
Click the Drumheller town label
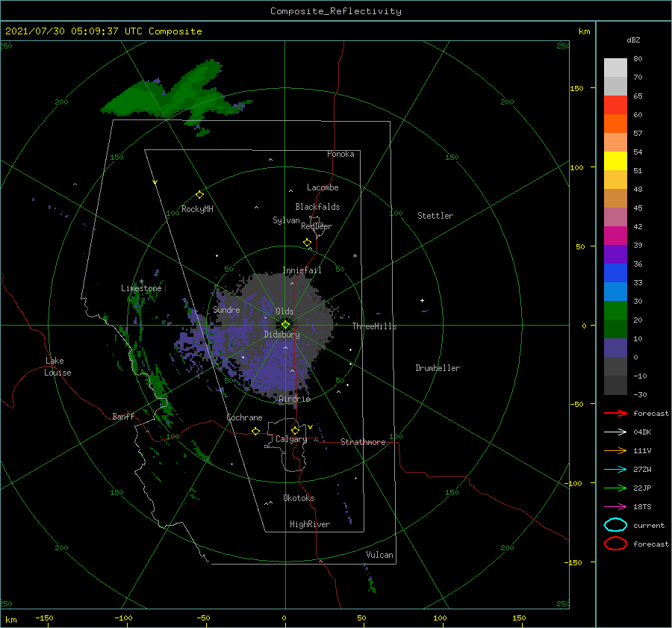(438, 368)
